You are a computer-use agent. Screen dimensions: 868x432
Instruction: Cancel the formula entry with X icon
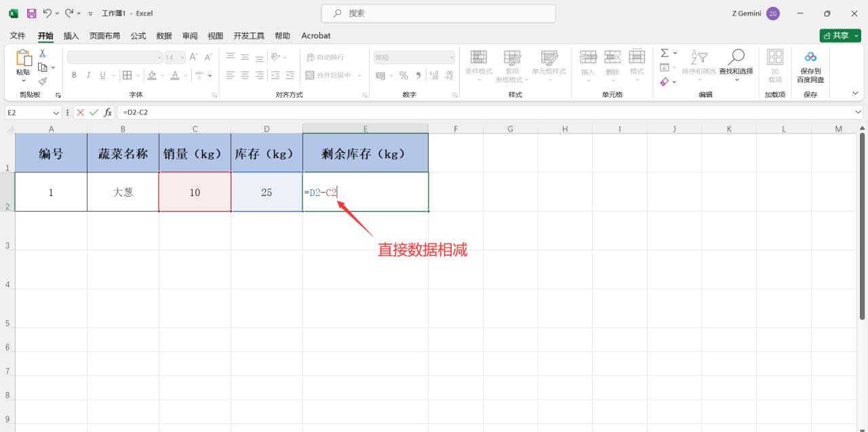(x=81, y=113)
